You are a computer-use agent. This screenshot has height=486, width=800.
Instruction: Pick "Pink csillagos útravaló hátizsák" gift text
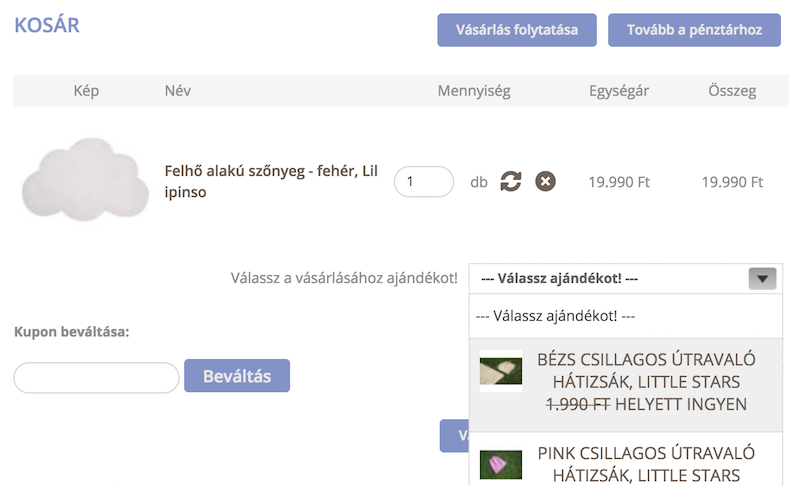tap(646, 463)
